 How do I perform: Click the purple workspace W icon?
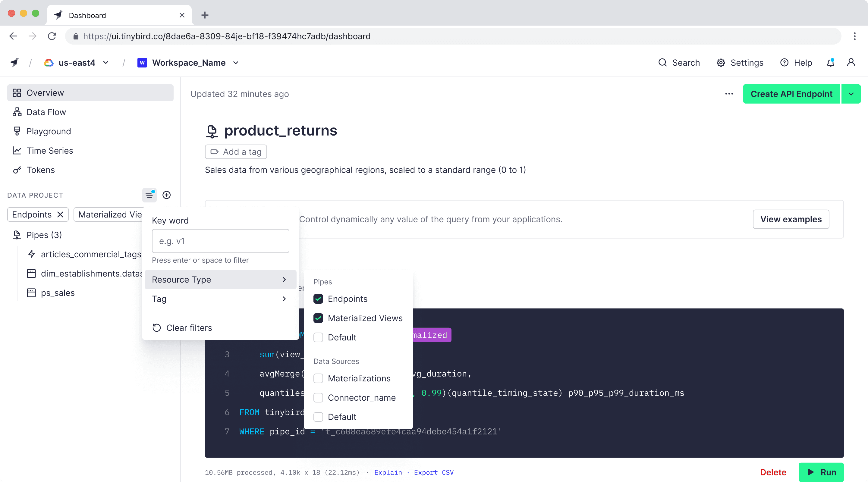[x=142, y=63]
